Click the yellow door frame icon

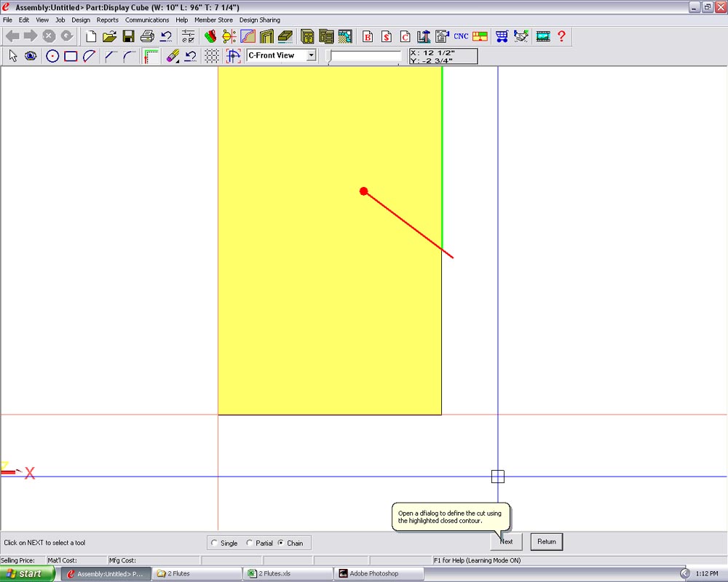coord(266,36)
